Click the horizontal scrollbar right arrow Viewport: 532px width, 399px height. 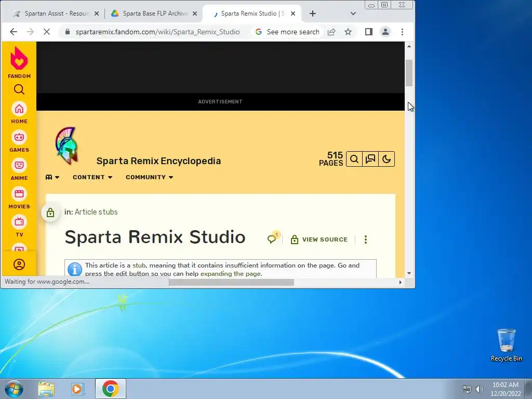tap(401, 282)
